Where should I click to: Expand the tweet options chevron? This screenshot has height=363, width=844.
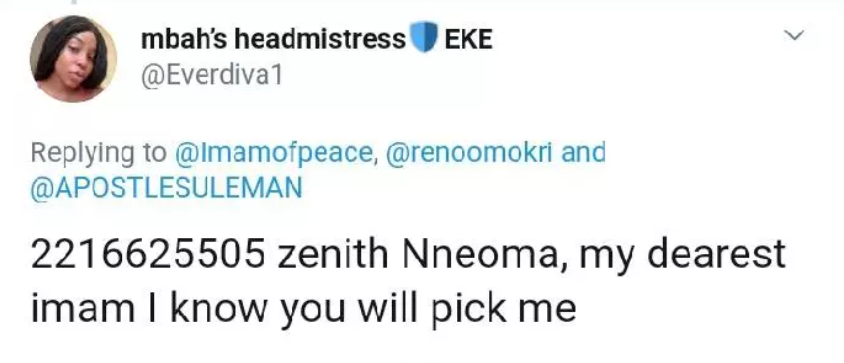793,36
